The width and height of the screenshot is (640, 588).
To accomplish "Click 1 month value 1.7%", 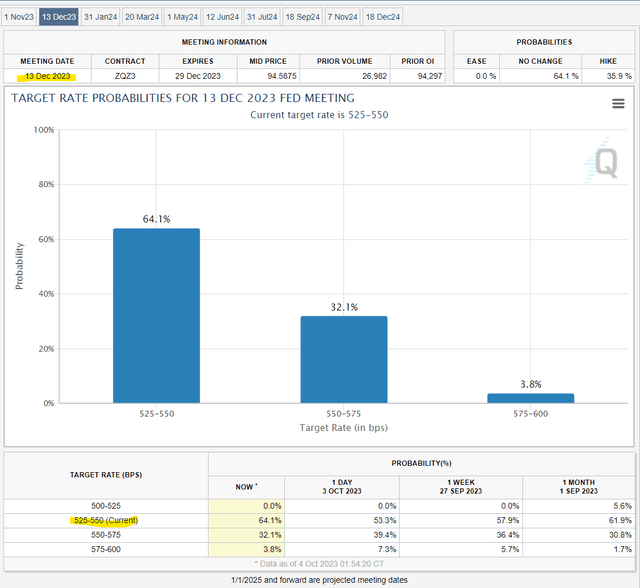I will pyautogui.click(x=622, y=549).
